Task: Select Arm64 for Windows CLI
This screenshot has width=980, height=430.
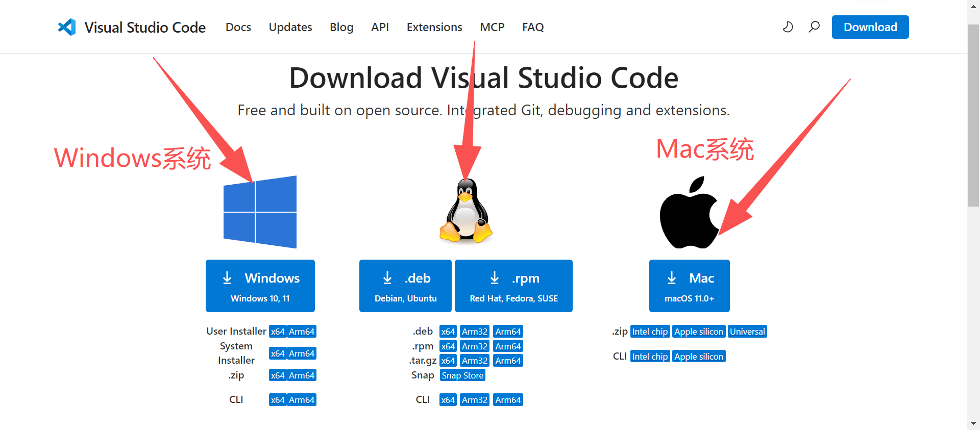Action: point(302,400)
